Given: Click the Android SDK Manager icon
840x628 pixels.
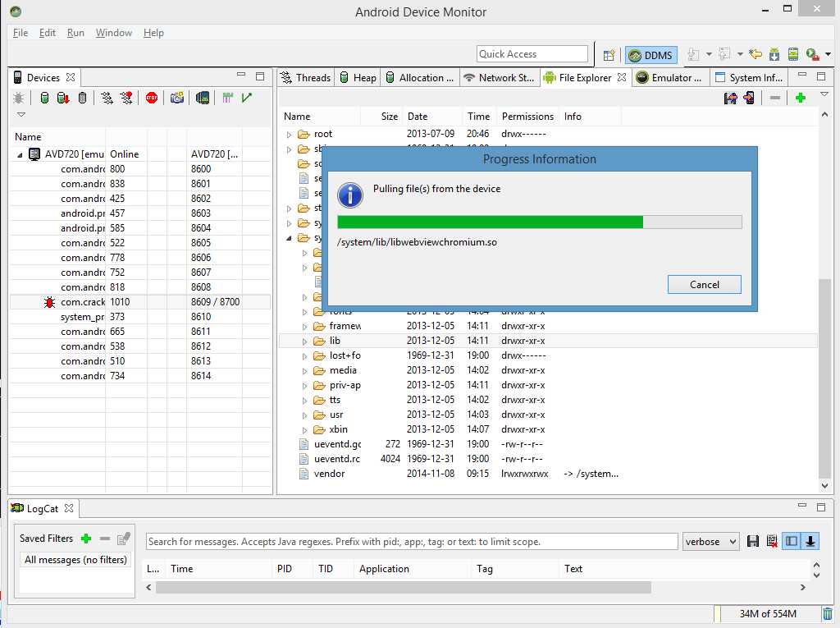Looking at the screenshot, I should (774, 54).
